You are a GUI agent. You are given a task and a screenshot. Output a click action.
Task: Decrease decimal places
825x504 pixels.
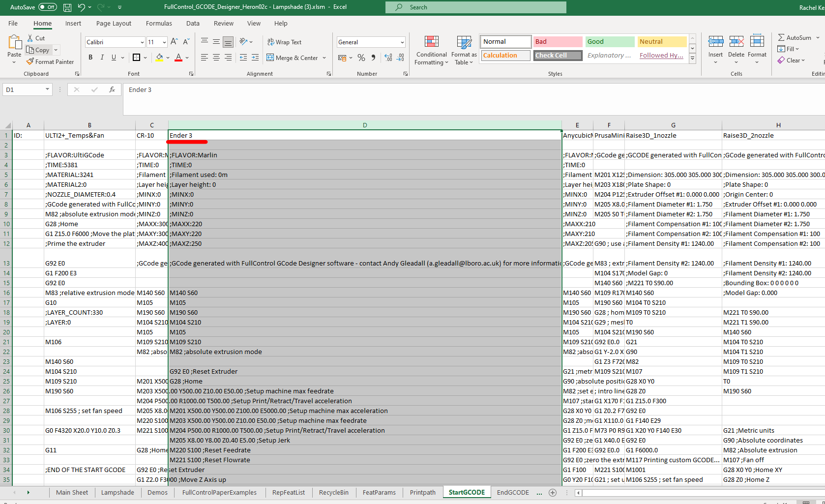pos(401,58)
